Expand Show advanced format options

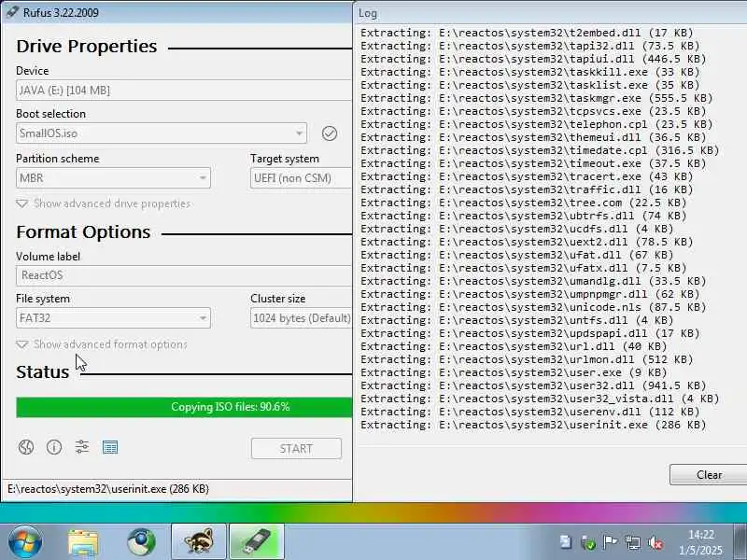pyautogui.click(x=102, y=344)
